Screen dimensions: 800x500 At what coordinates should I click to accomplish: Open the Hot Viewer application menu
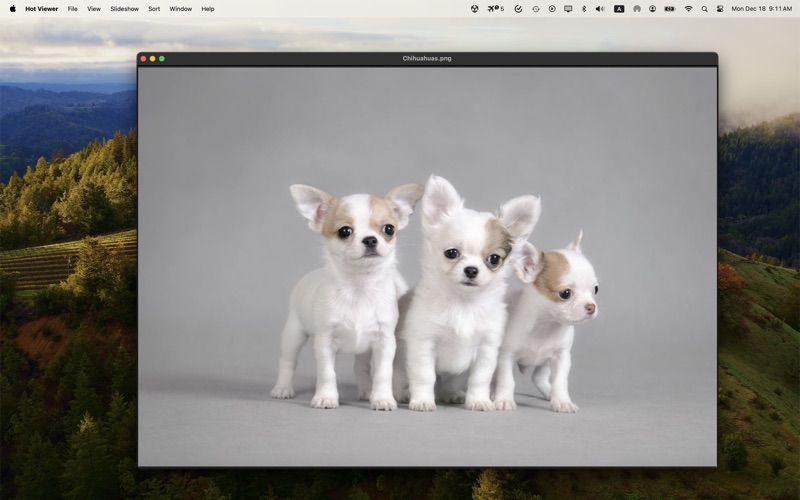(41, 9)
